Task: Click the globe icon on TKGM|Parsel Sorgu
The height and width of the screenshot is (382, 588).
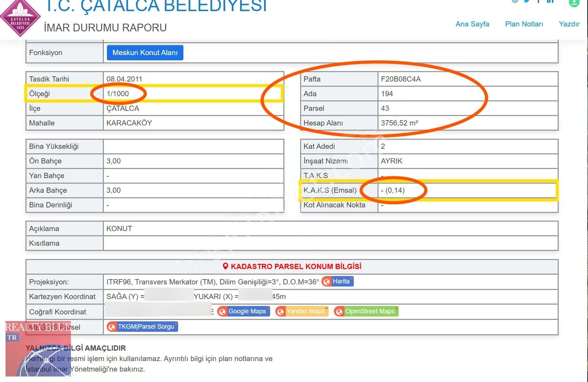Action: pos(112,327)
